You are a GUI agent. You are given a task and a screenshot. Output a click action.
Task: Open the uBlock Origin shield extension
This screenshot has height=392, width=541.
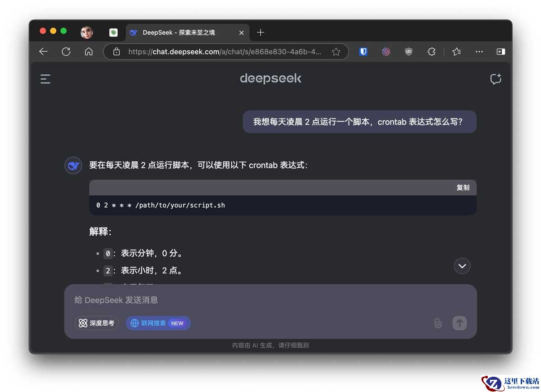[x=408, y=52]
